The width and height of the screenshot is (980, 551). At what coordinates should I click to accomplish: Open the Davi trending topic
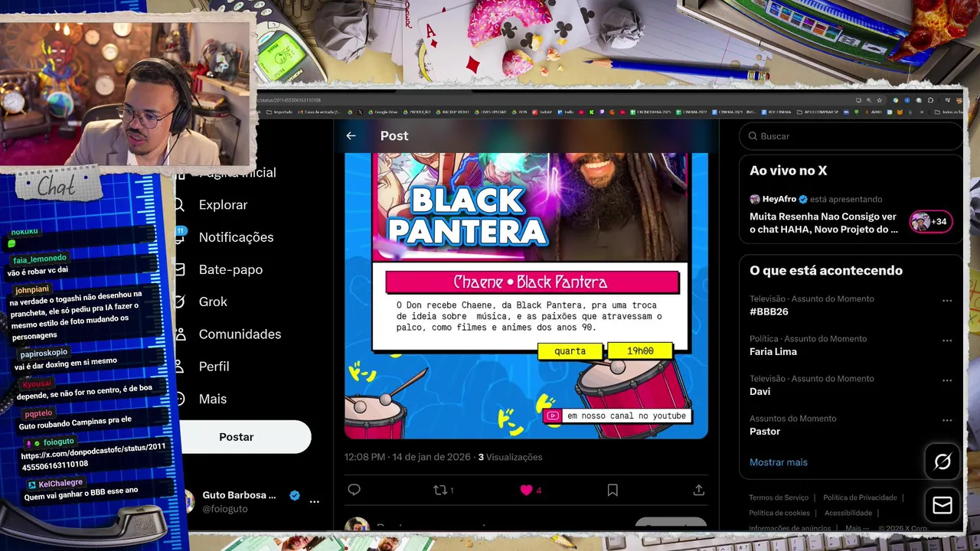click(x=760, y=391)
